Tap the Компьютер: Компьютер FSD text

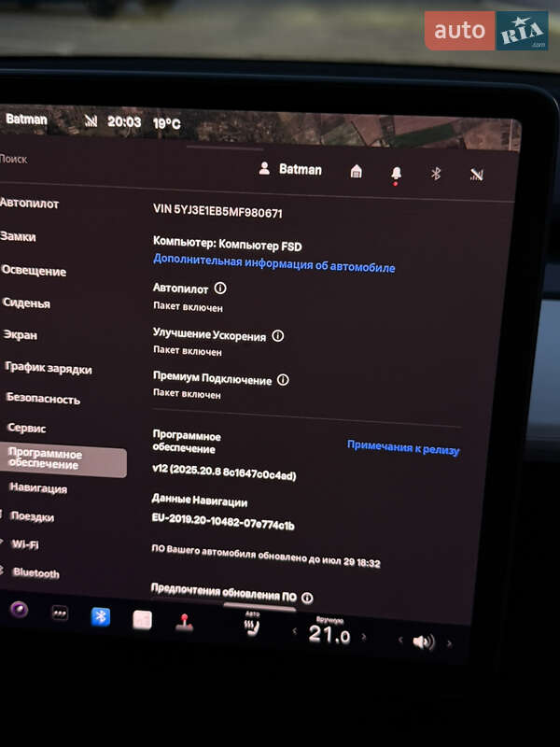click(x=227, y=244)
